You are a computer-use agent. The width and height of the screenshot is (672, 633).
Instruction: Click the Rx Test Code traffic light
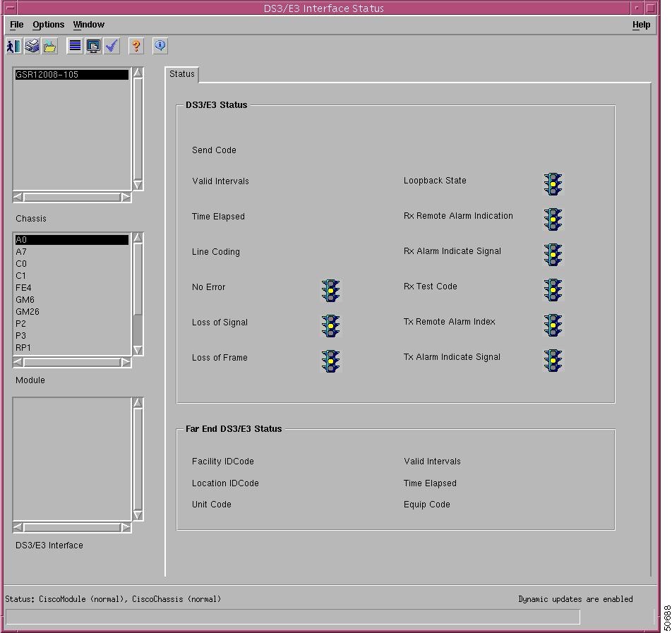(553, 290)
